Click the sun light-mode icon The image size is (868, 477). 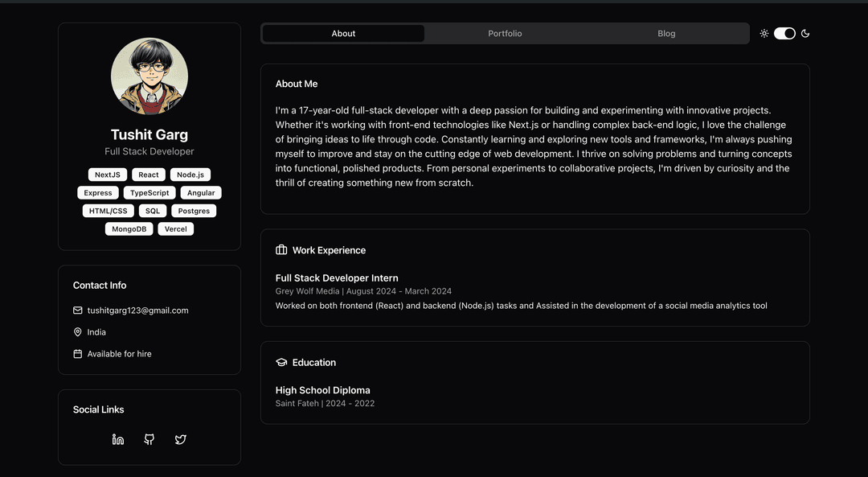(764, 34)
